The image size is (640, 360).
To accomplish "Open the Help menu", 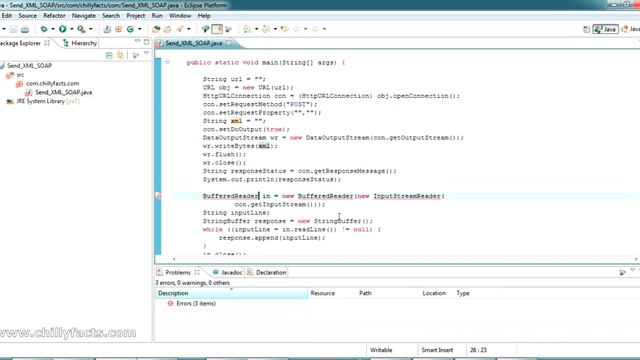I will (204, 16).
